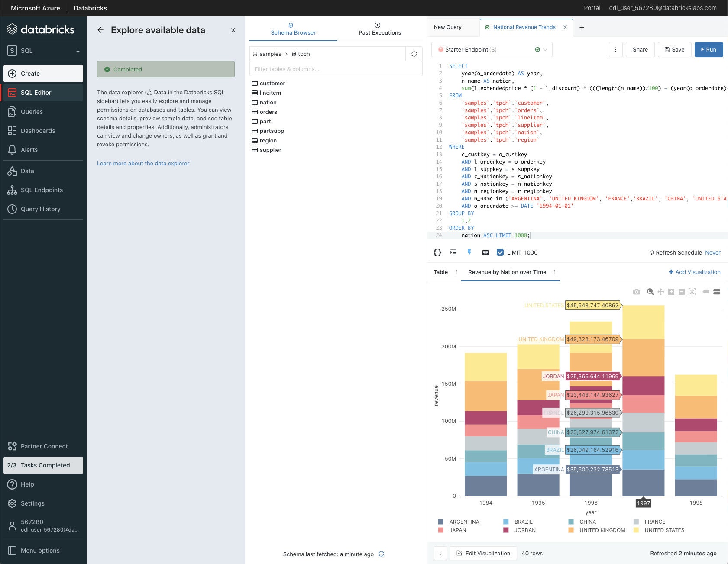Open 2/3 Tasks Completed panel

pyautogui.click(x=43, y=465)
